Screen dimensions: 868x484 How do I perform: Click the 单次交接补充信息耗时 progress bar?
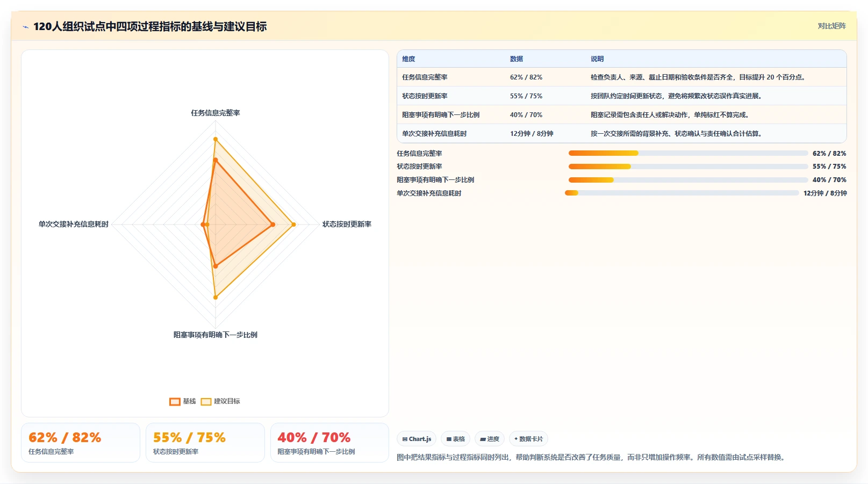682,193
